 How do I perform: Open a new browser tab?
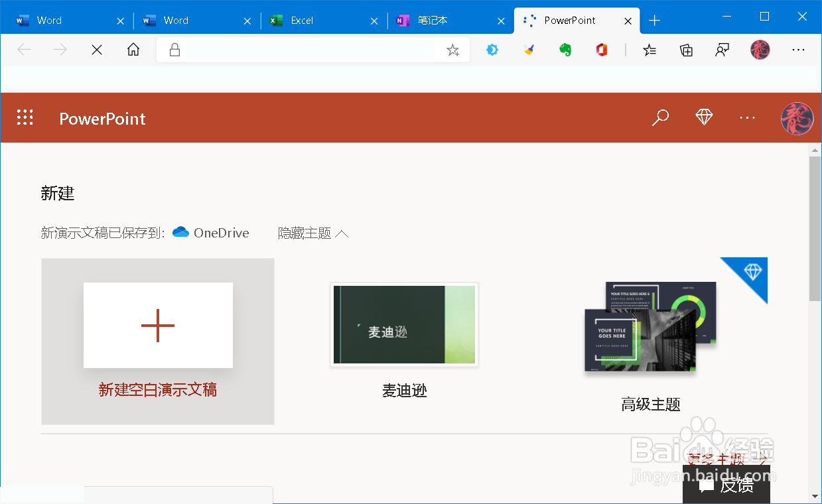click(655, 21)
